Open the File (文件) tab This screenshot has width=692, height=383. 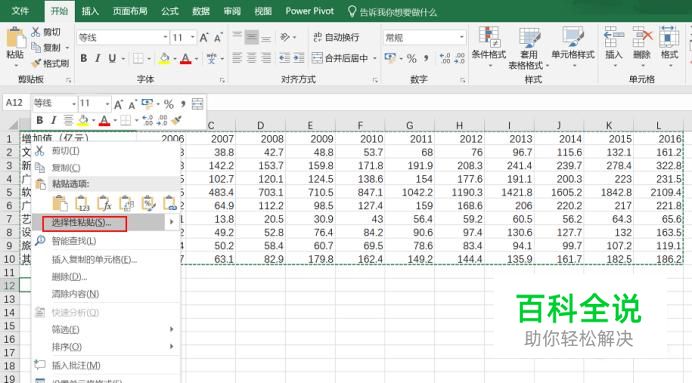point(20,11)
